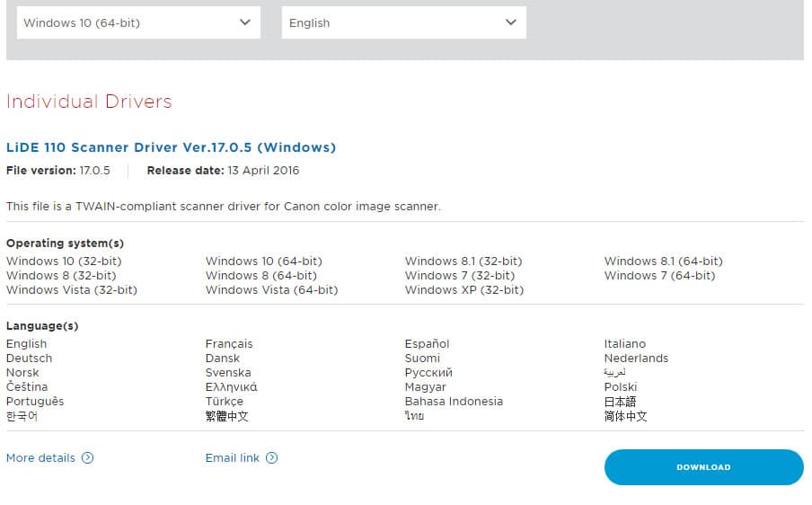Viewport: 812px width, 505px height.
Task: Open the LiDE 110 Scanner Driver title link
Action: 171,147
